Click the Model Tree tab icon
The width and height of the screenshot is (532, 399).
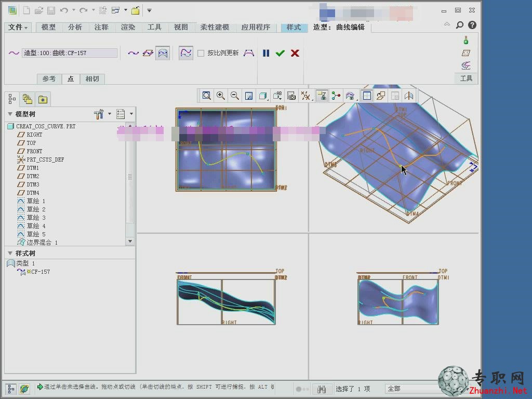point(12,99)
